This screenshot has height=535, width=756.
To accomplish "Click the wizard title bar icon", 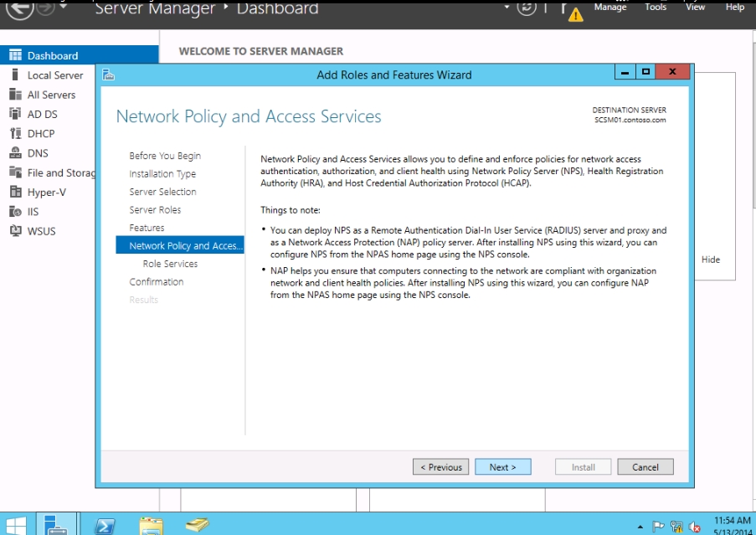I will click(x=109, y=75).
